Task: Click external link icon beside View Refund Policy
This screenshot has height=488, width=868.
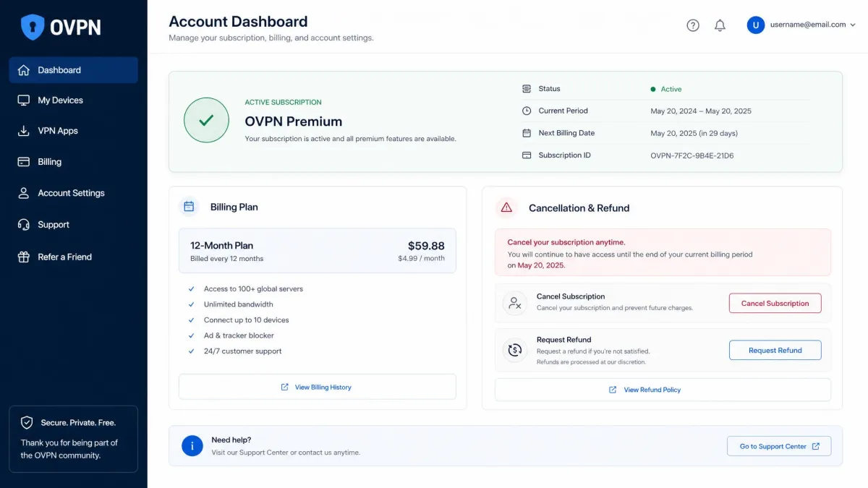Action: [613, 390]
